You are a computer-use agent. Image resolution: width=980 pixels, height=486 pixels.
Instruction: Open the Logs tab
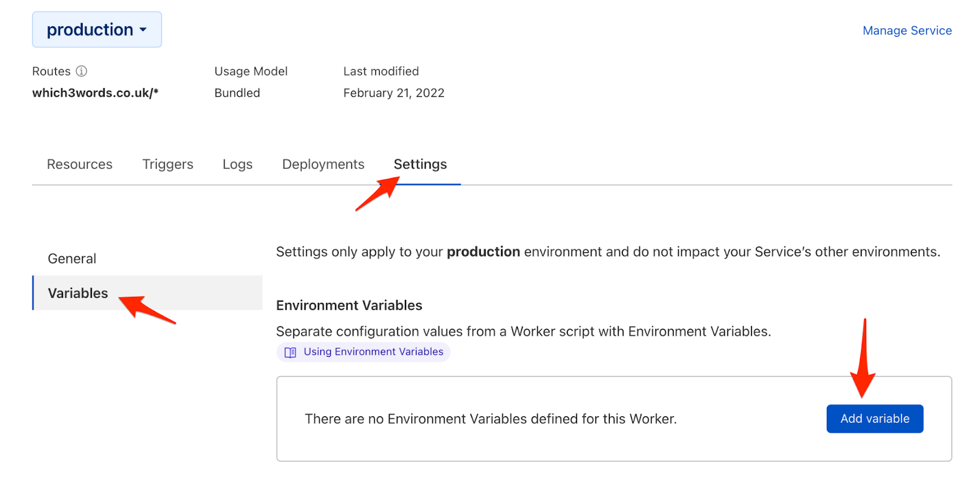point(238,164)
